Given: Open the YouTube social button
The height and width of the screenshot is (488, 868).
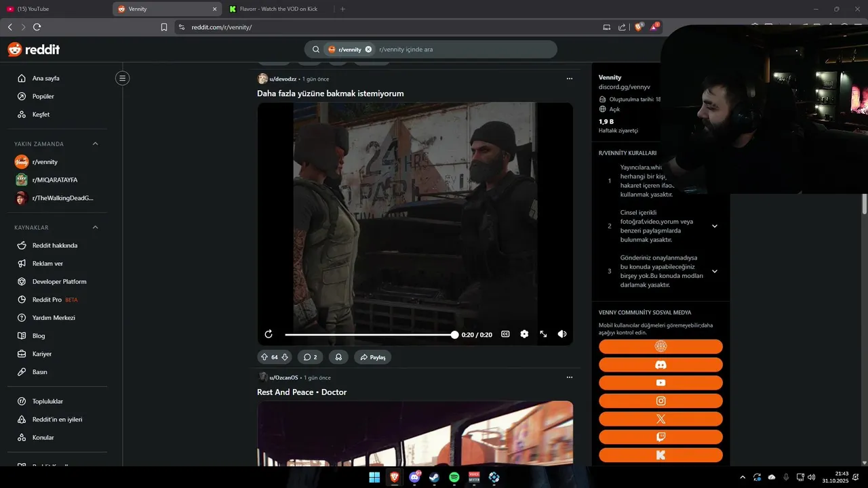Looking at the screenshot, I should point(660,383).
